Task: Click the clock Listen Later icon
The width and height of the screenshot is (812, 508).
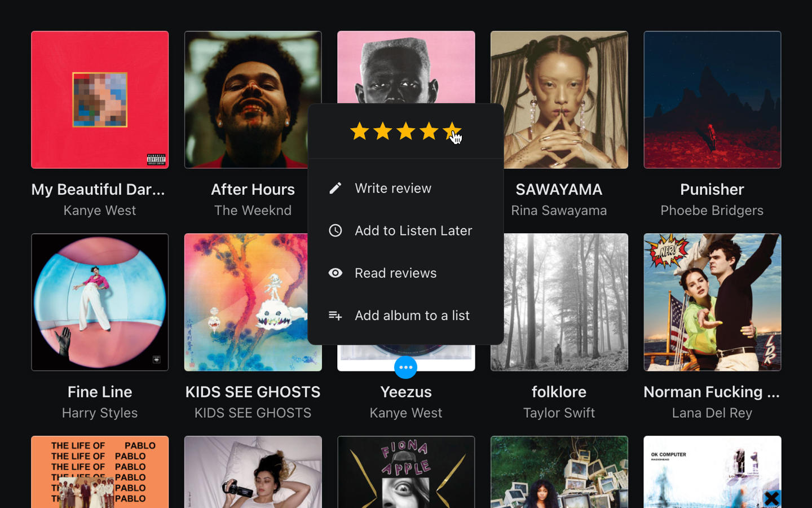Action: 336,230
